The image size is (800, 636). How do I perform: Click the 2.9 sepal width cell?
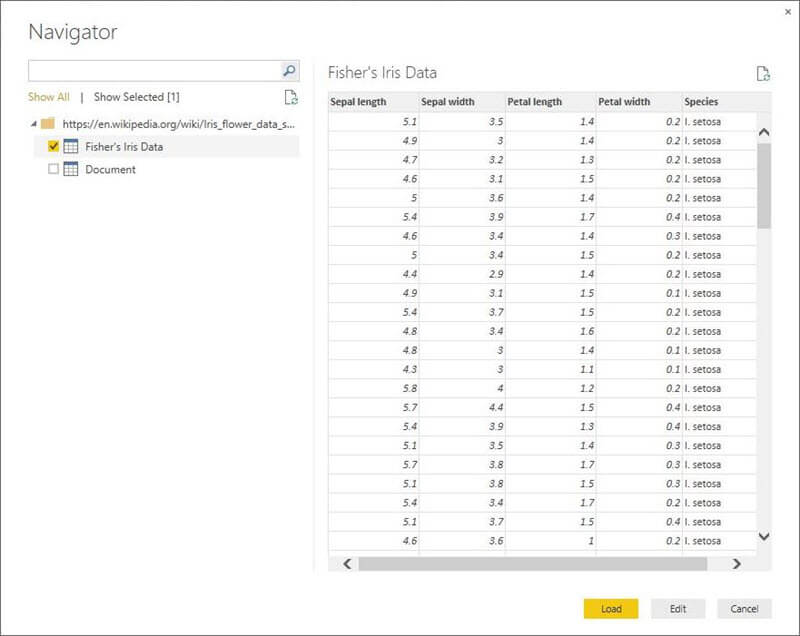coord(462,274)
